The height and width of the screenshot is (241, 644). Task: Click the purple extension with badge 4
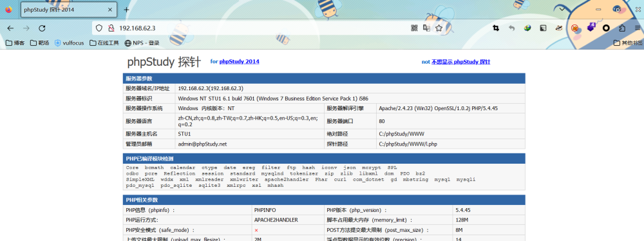pyautogui.click(x=591, y=27)
